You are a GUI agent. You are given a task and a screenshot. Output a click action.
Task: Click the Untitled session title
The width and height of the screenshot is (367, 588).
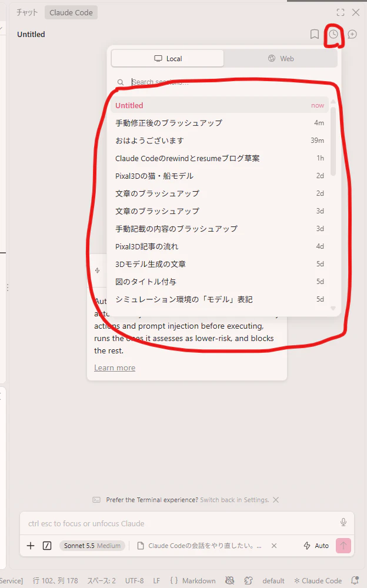[x=31, y=35]
